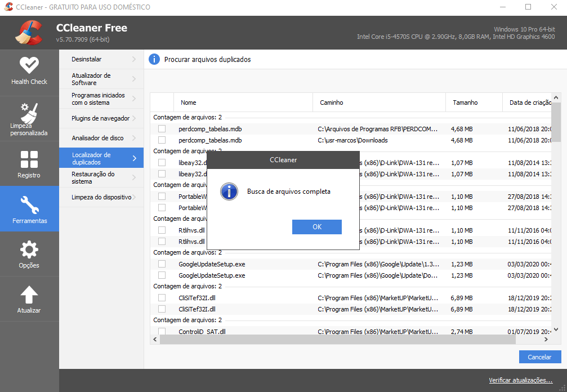
Task: Check the second GoogleUpdateSetup.exe checkbox
Action: [x=162, y=275]
